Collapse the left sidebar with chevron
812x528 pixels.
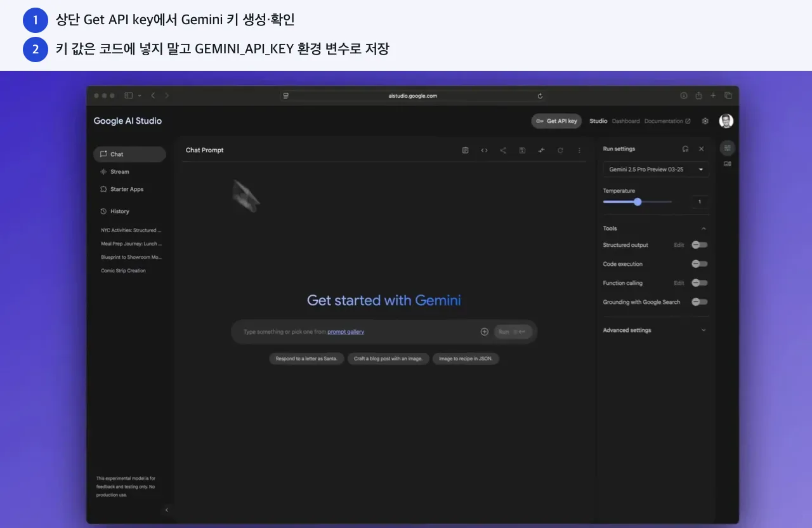click(167, 510)
